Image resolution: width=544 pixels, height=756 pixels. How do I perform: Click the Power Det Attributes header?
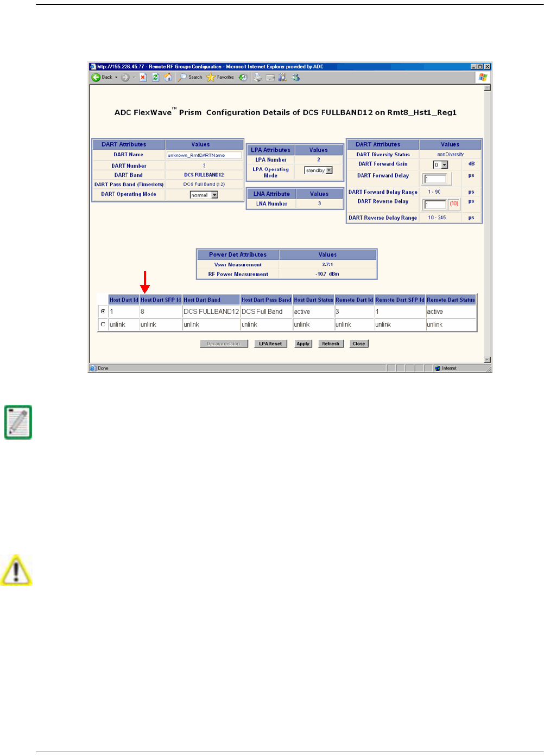pyautogui.click(x=238, y=255)
